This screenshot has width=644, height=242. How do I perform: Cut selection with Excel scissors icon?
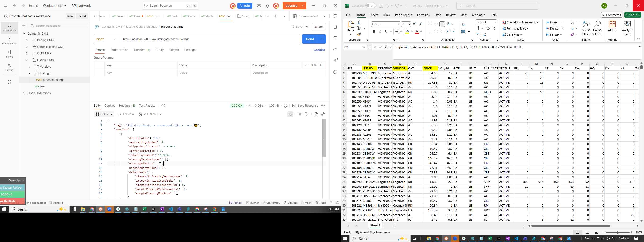point(359,22)
